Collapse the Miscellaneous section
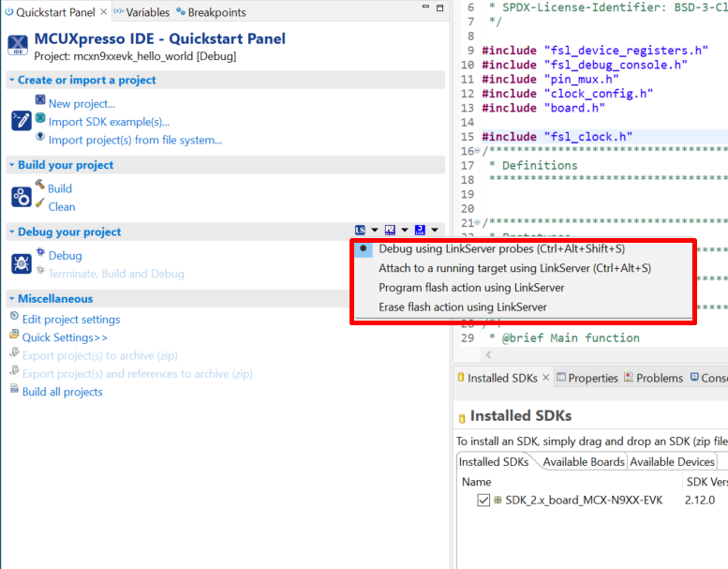728x569 pixels. 12,299
